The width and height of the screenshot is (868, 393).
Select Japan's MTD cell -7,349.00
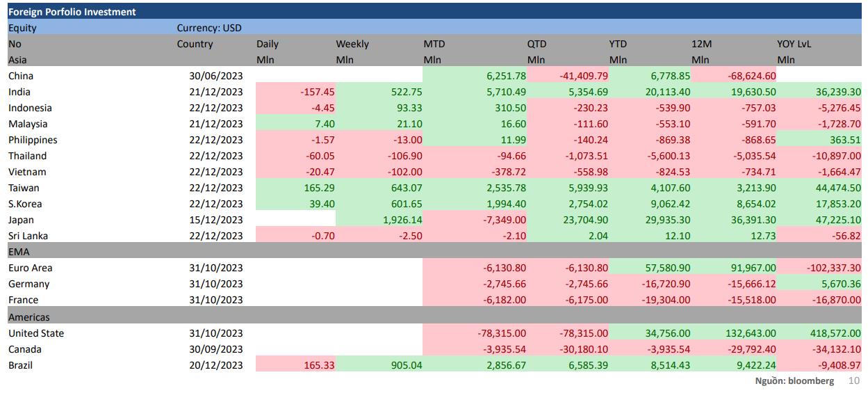504,220
